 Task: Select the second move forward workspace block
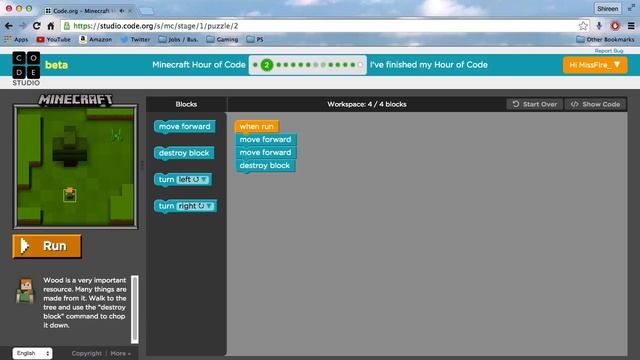click(x=265, y=153)
